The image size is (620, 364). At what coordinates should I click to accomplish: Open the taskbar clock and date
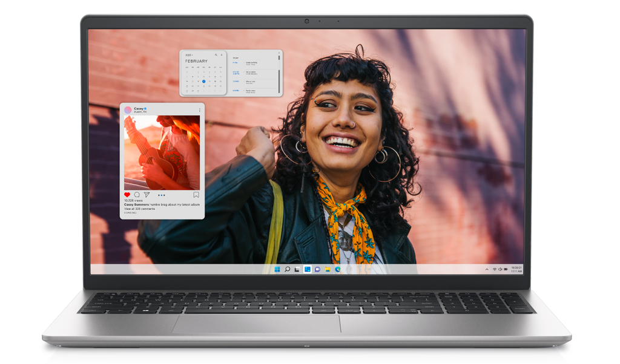[516, 269]
